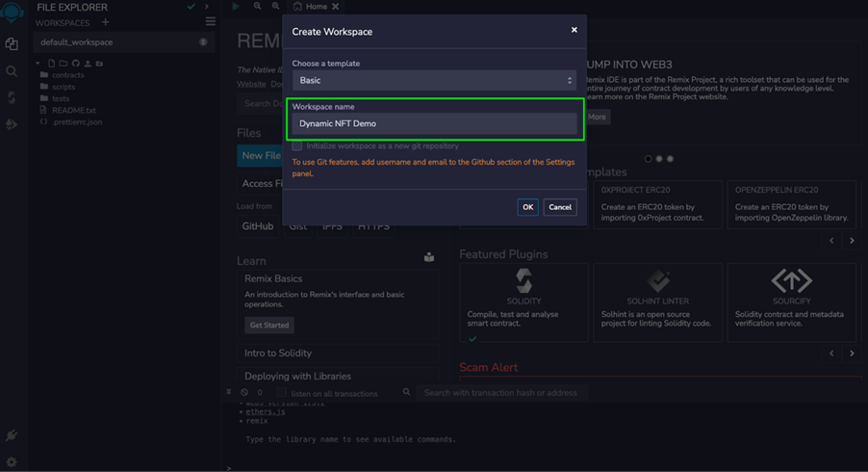Open Settings gear in sidebar
Image resolution: width=868 pixels, height=472 pixels.
[x=12, y=461]
